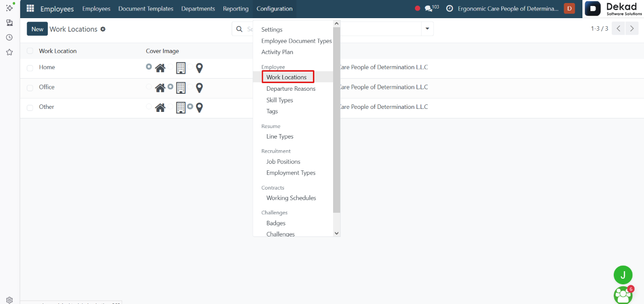Select the map pin radio in Office row
Image resolution: width=644 pixels, height=304 pixels.
point(190,87)
